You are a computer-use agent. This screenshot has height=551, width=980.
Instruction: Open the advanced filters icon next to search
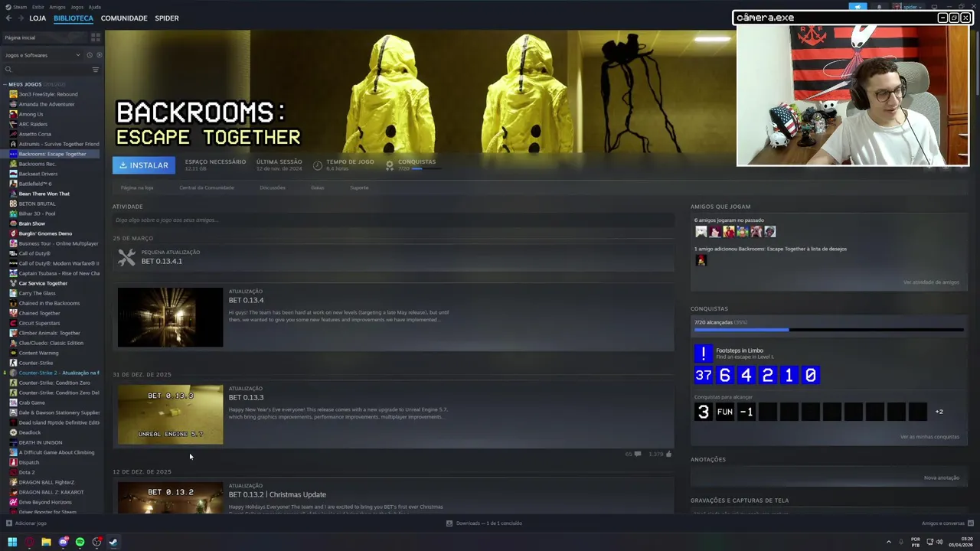[x=96, y=70]
